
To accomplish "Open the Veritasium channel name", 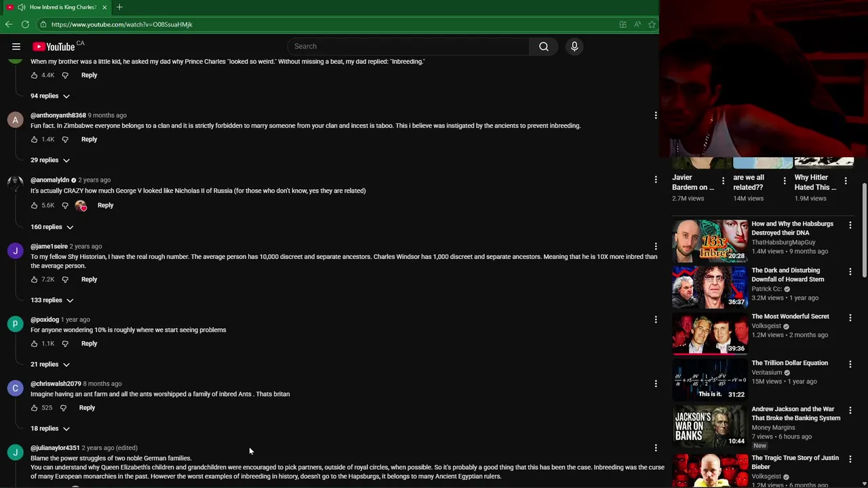I will (767, 372).
